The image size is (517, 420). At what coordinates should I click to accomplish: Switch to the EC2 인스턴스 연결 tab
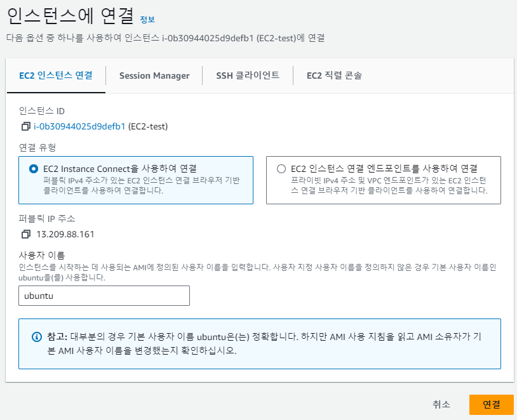click(56, 75)
